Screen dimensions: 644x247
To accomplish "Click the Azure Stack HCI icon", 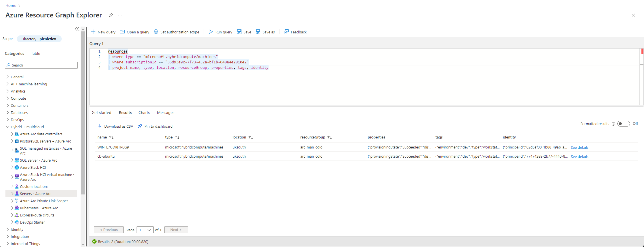I will [17, 167].
